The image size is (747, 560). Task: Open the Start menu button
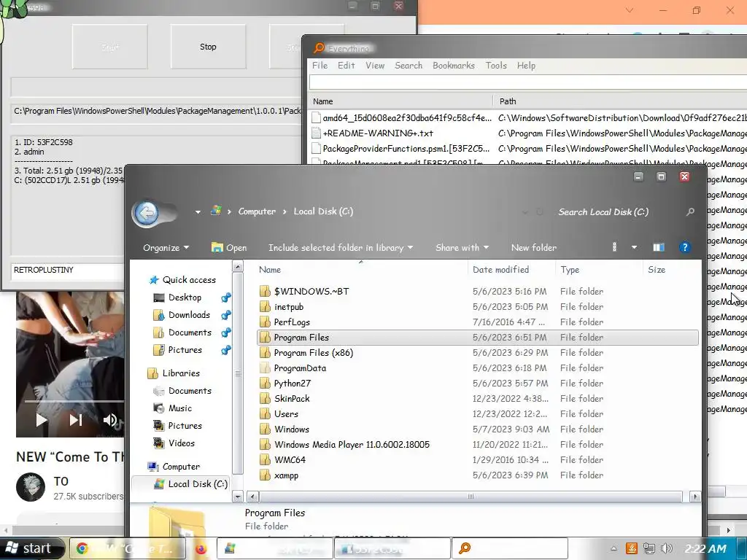[31, 548]
